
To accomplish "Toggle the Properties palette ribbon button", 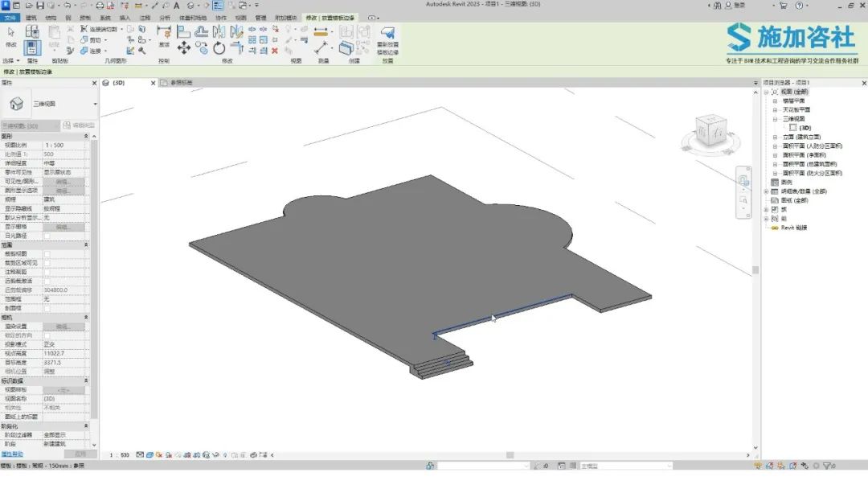I will point(32,48).
